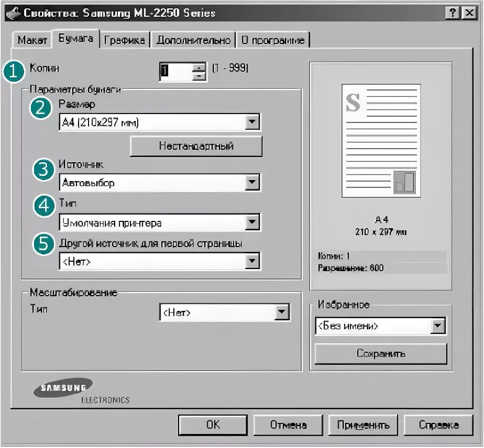Increase copies with the up spinner arrow
This screenshot has height=448, width=484.
click(x=200, y=67)
